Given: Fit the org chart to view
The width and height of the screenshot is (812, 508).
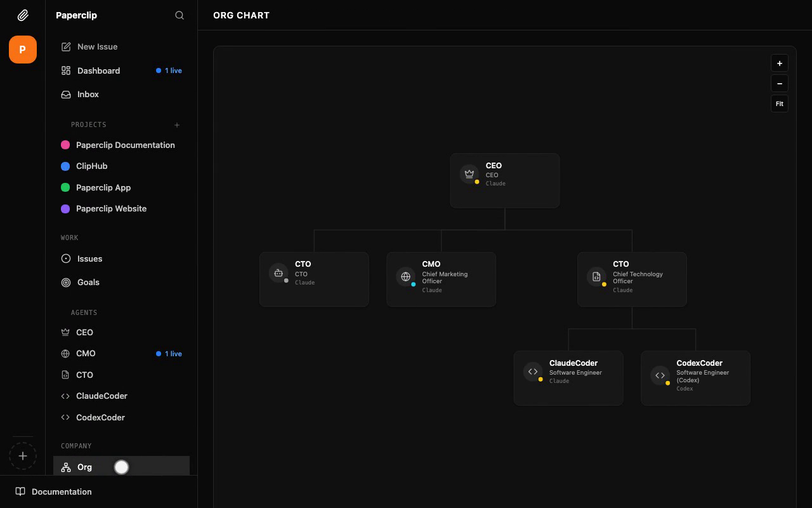Looking at the screenshot, I should [780, 104].
